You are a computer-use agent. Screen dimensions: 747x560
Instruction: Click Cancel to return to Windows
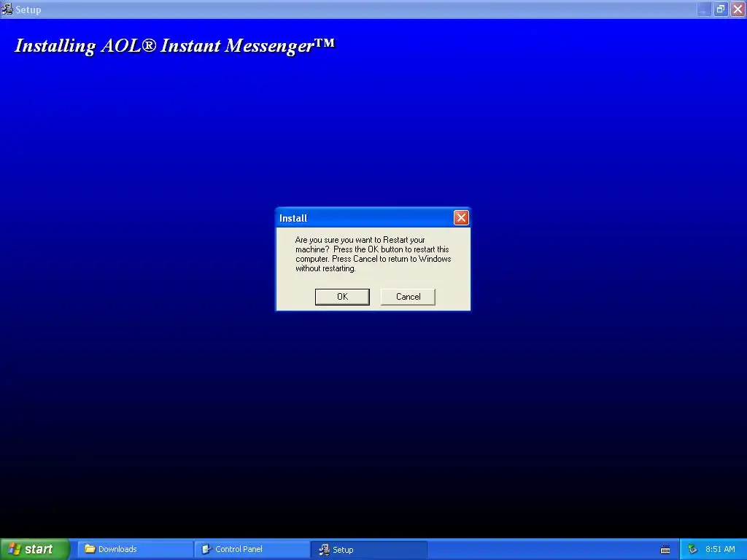pyautogui.click(x=408, y=297)
